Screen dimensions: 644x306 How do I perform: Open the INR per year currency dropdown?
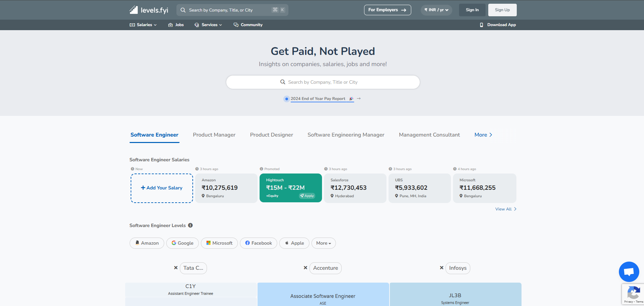point(436,10)
